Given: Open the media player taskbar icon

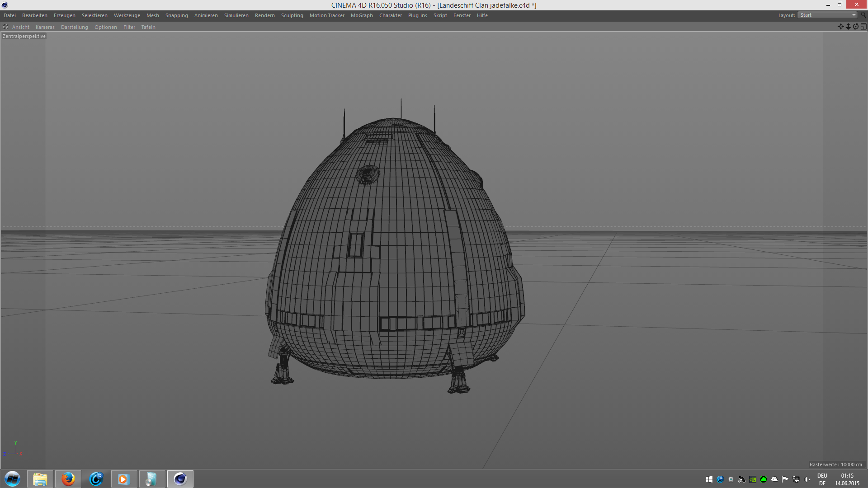Looking at the screenshot, I should (x=124, y=479).
